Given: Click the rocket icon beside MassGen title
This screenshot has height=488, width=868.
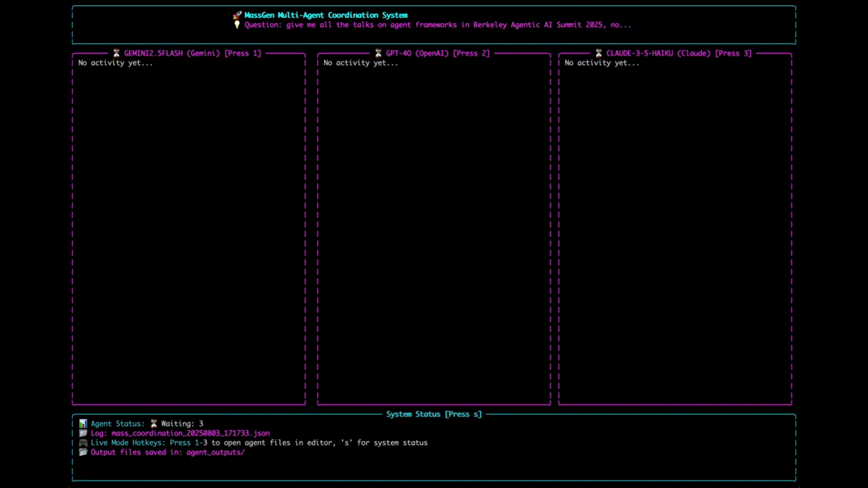Looking at the screenshot, I should (237, 15).
